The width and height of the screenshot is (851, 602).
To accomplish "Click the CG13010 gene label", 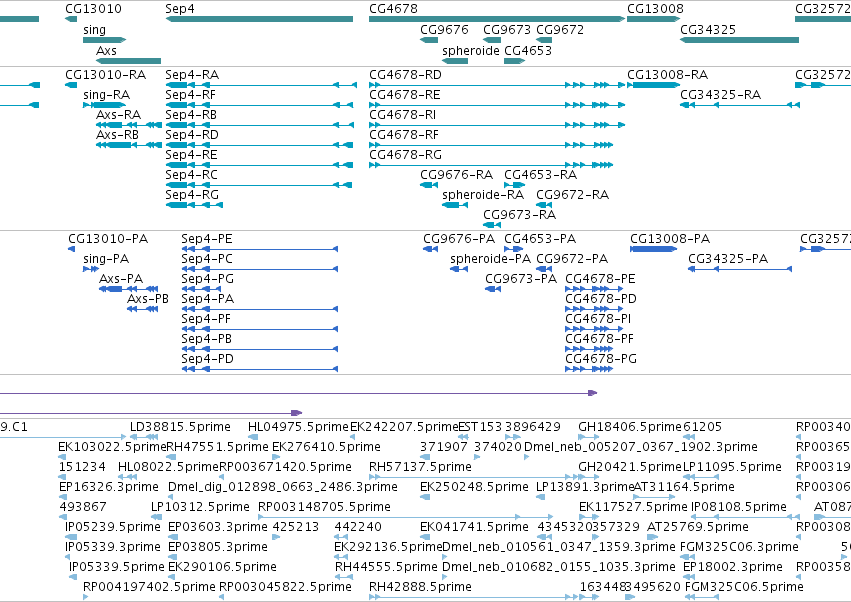I will (x=93, y=9).
